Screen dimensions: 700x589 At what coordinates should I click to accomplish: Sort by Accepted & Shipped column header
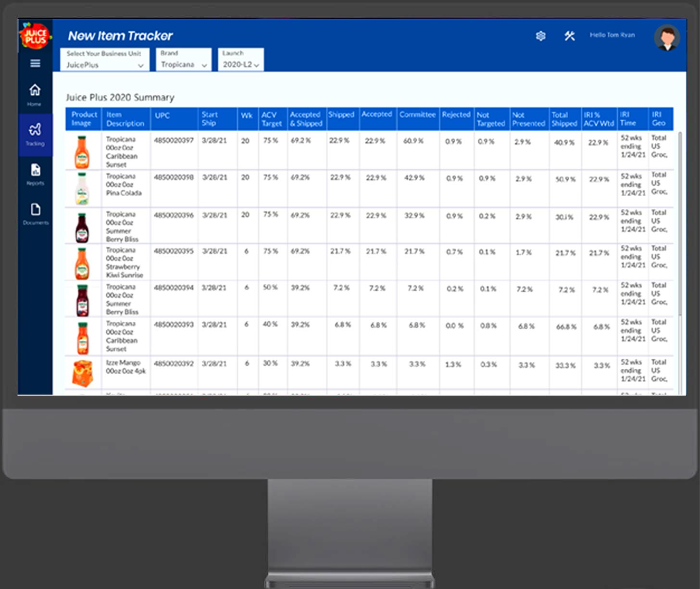coord(306,119)
